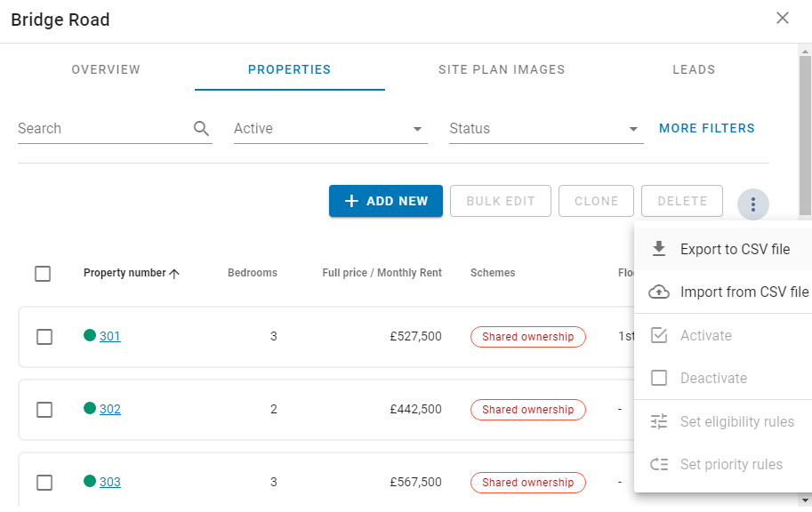Go to the Leads tab
812x512 pixels.
694,69
